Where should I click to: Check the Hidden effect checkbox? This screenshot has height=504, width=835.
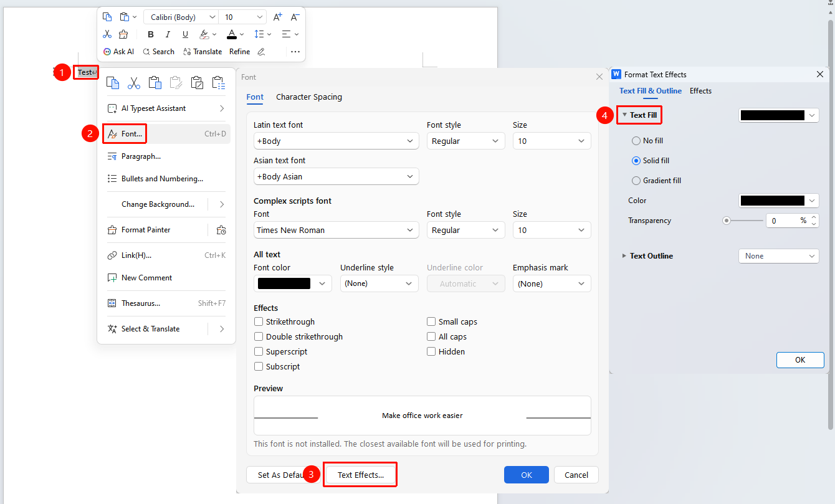coord(431,352)
